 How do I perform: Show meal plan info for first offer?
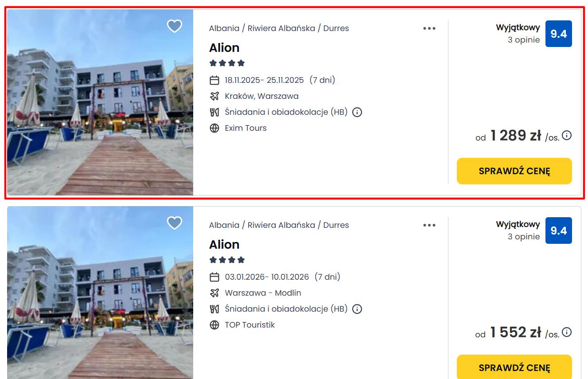coord(357,112)
